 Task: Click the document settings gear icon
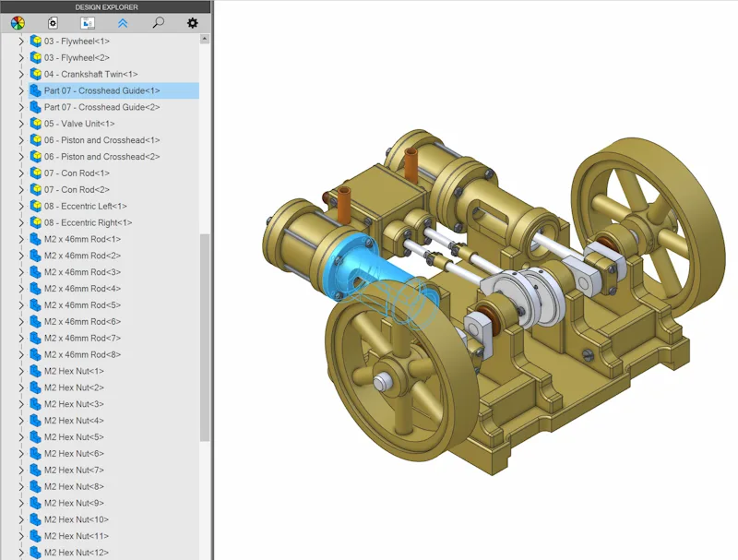(x=53, y=23)
